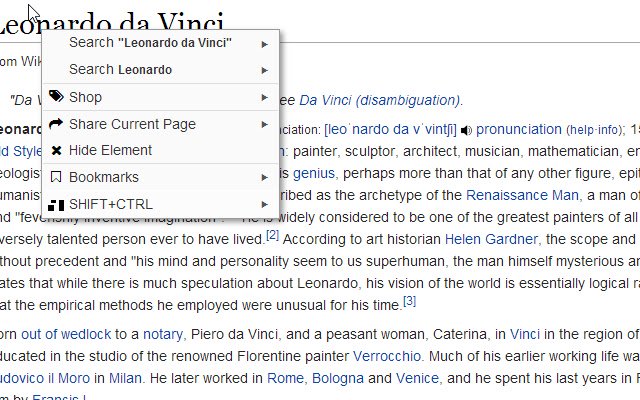640x400 pixels.
Task: Open the Da Vinci (disambiguation) link
Action: [380, 100]
